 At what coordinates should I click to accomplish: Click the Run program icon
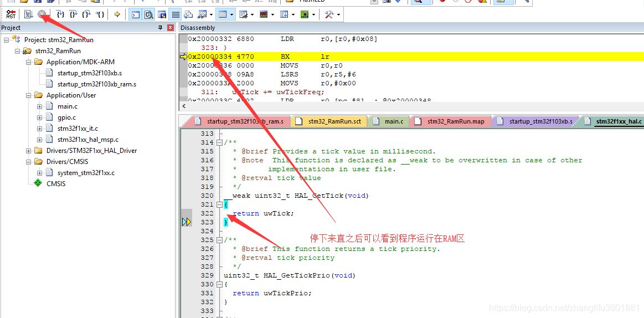point(28,14)
